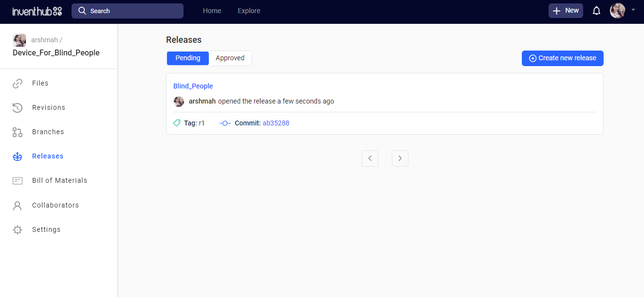Open Branches in sidebar
This screenshot has height=297, width=644.
point(48,132)
